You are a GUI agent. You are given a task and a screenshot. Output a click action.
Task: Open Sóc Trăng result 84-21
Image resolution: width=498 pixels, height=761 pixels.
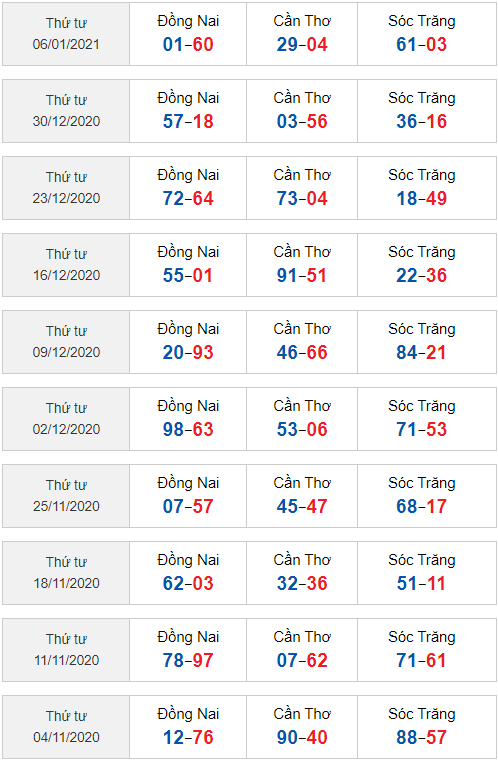pyautogui.click(x=421, y=352)
